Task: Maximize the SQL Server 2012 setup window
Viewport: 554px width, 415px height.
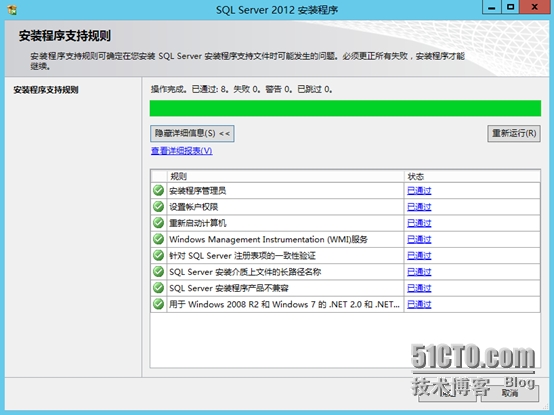Action: coord(510,7)
